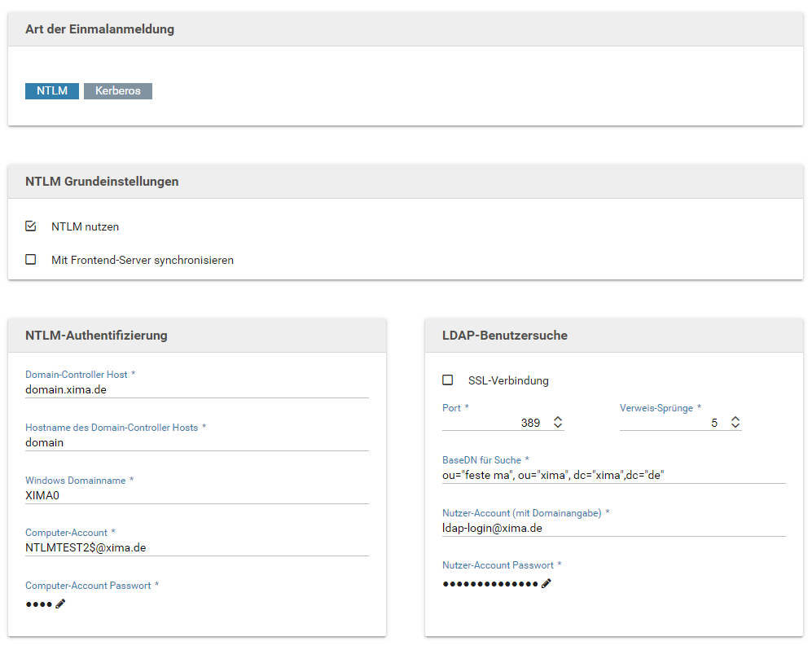Click the masked Nutzer-Account Passwort dots
Image resolution: width=812 pixels, height=650 pixels.
[x=489, y=584]
